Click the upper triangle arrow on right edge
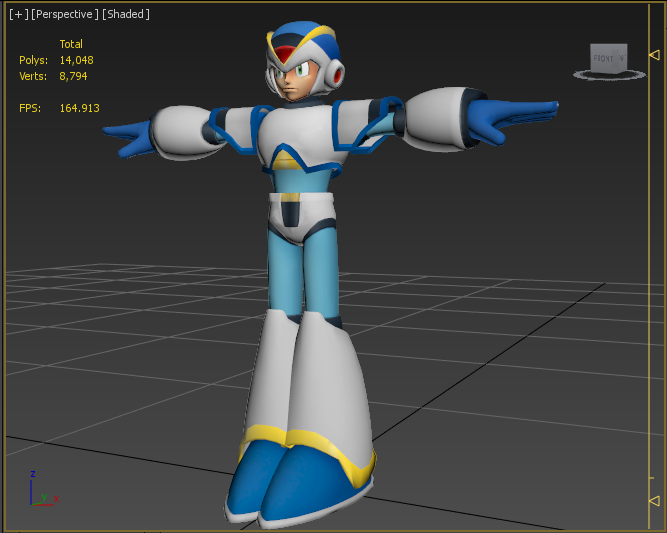The image size is (667, 533). click(654, 54)
